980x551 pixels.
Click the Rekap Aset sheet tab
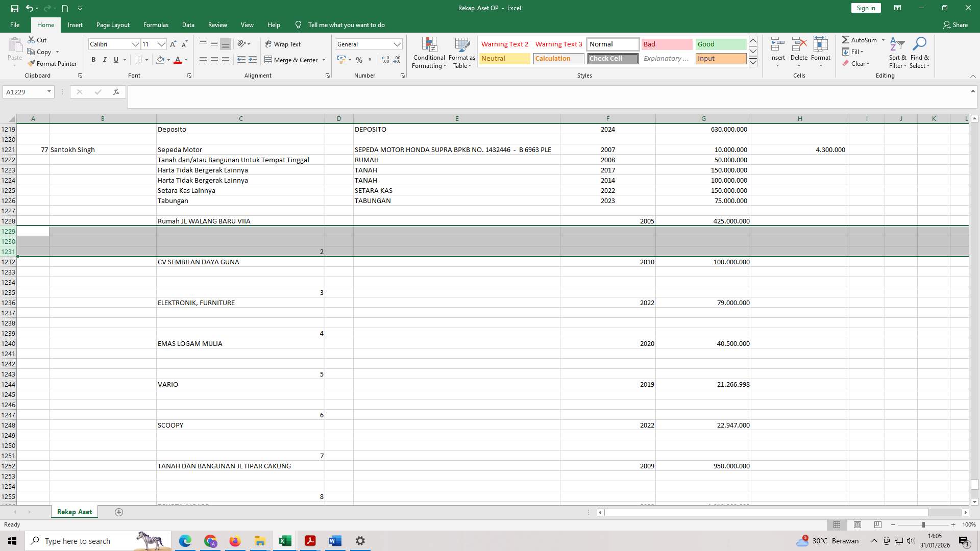point(73,511)
